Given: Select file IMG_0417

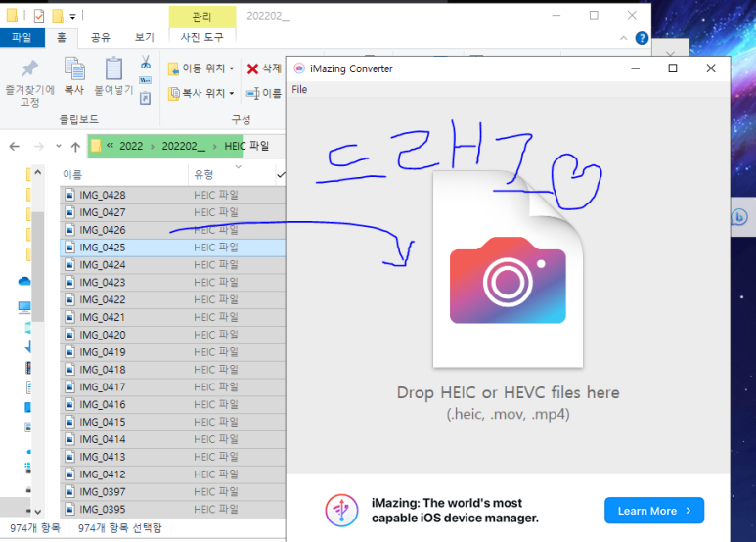Looking at the screenshot, I should click(173, 386).
